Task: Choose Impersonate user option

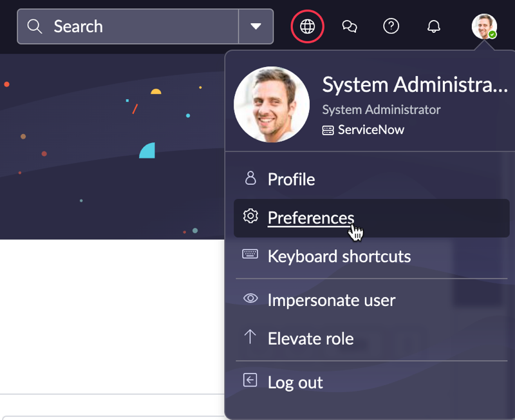Action: pos(371,300)
